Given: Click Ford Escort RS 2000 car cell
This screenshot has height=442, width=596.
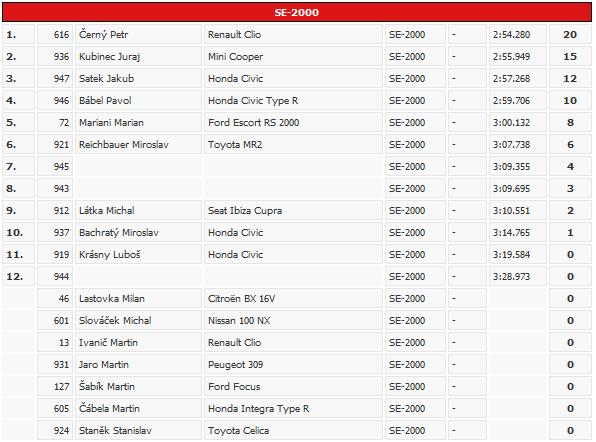Looking at the screenshot, I should 293,123.
